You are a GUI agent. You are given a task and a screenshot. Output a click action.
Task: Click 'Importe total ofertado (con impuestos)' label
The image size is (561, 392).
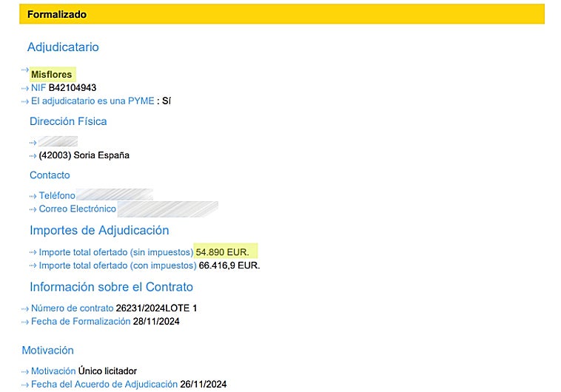pos(118,266)
